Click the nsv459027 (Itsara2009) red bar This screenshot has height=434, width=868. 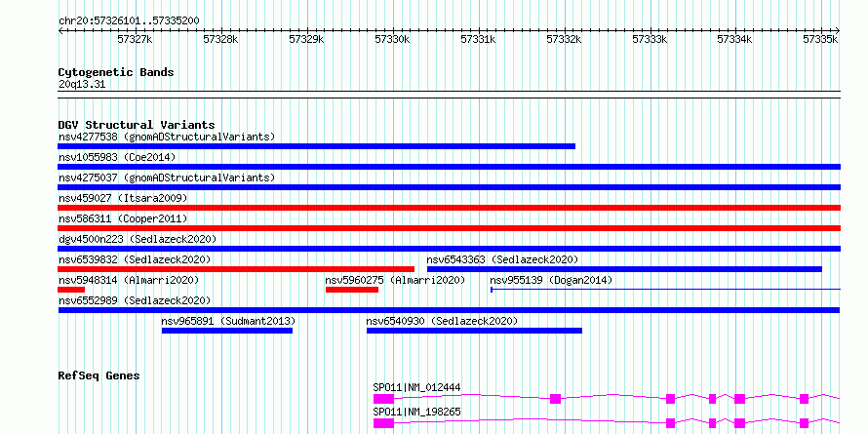(449, 208)
